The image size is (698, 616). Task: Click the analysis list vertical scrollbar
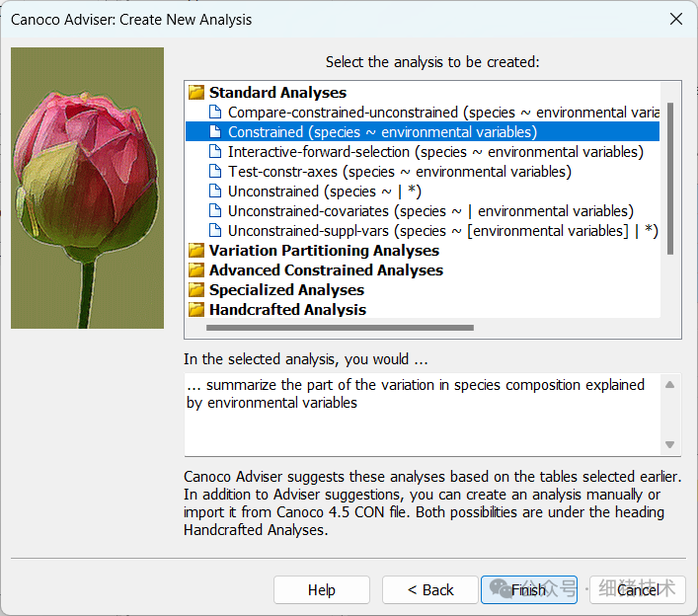coord(670,178)
